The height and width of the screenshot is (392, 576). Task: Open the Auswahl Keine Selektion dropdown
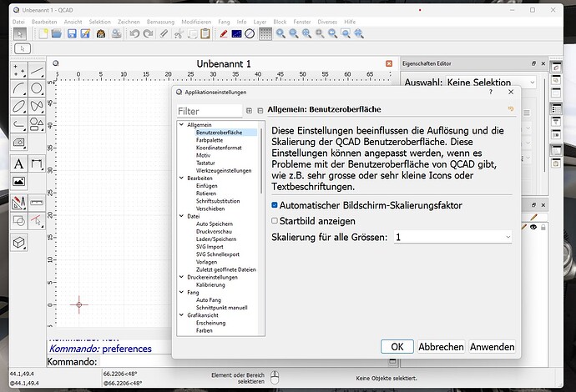click(491, 83)
